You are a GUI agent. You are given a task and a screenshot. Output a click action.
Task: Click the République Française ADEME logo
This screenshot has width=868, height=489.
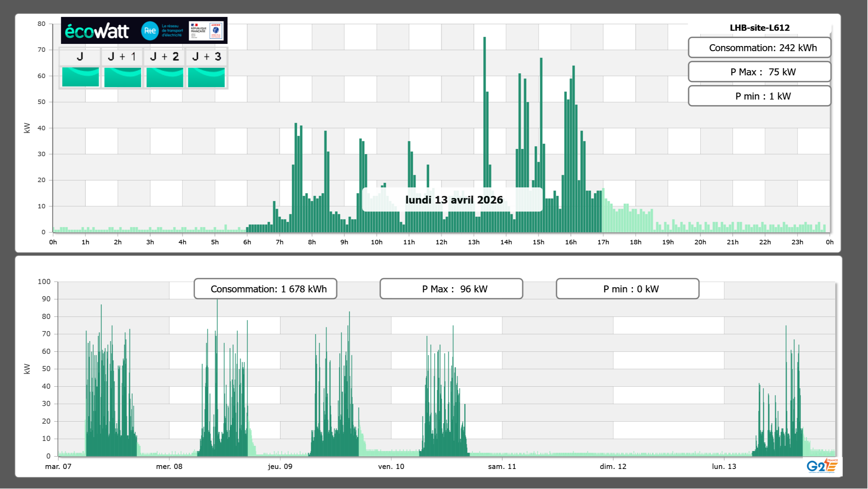(206, 31)
